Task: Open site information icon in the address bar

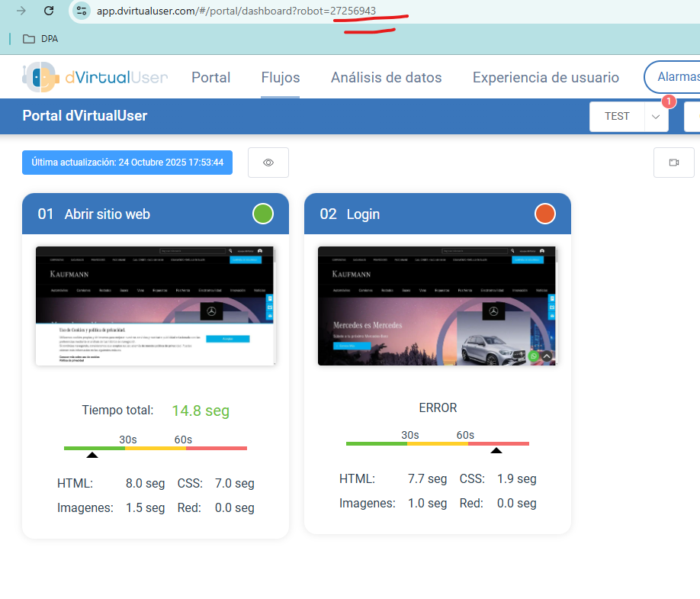Action: click(82, 11)
